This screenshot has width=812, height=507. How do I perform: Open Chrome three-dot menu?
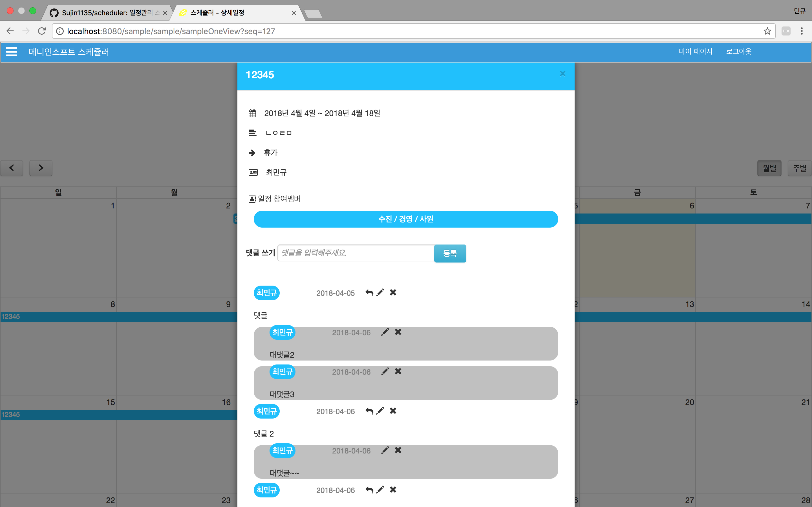tap(802, 31)
